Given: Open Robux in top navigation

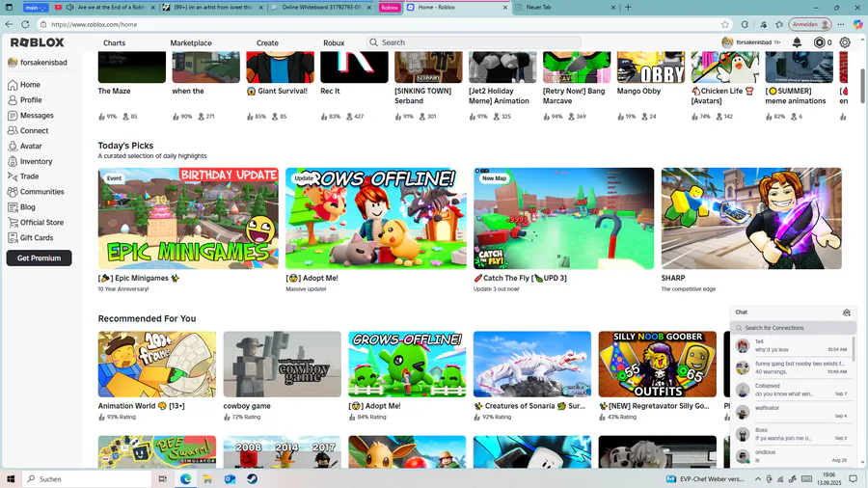Looking at the screenshot, I should pyautogui.click(x=334, y=42).
